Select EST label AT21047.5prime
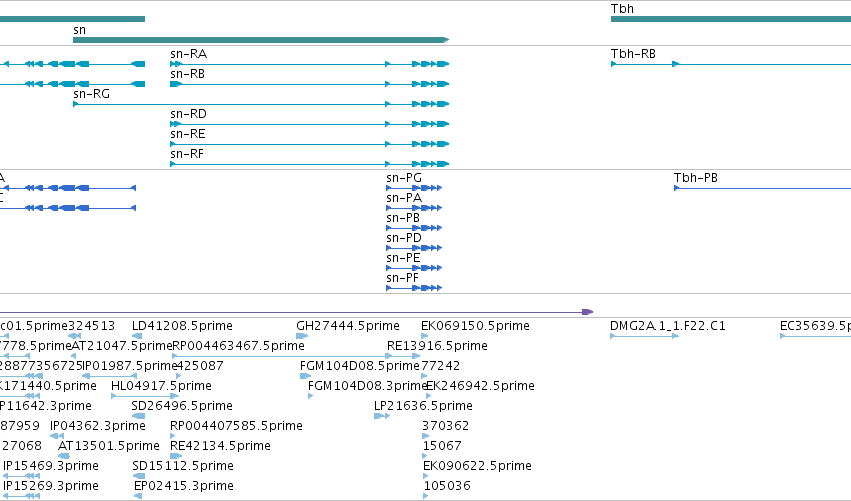Viewport: 851px width, 501px height. click(122, 346)
